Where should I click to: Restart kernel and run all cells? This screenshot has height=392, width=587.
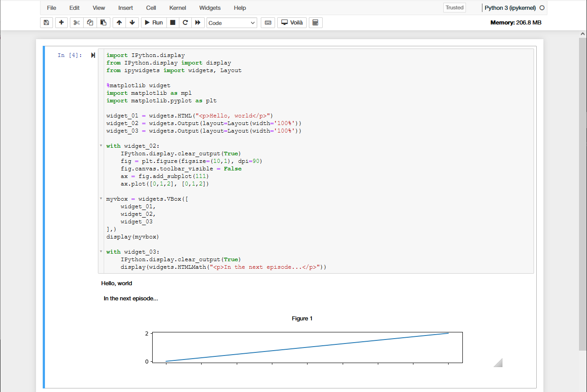point(198,22)
